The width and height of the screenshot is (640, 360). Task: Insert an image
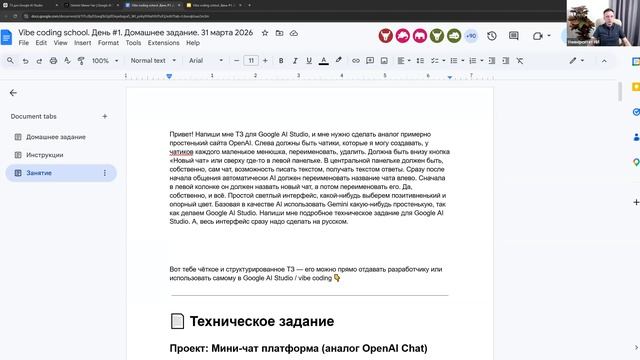(x=384, y=60)
